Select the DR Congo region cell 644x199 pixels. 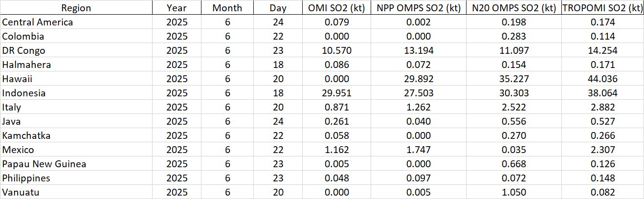click(x=24, y=50)
